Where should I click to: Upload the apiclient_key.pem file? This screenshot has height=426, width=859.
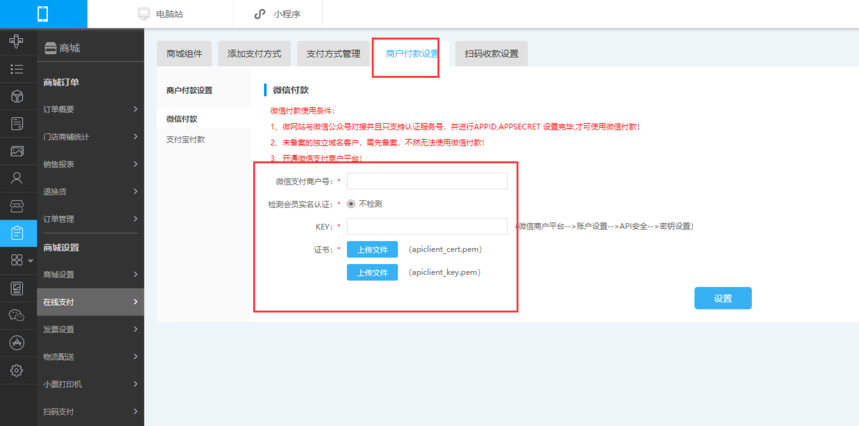point(372,272)
